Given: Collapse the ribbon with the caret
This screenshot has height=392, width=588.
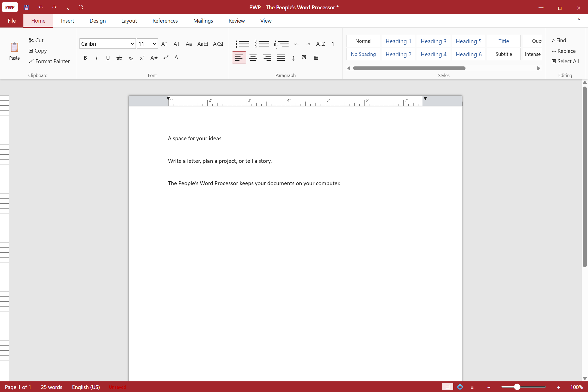Looking at the screenshot, I should click(579, 20).
